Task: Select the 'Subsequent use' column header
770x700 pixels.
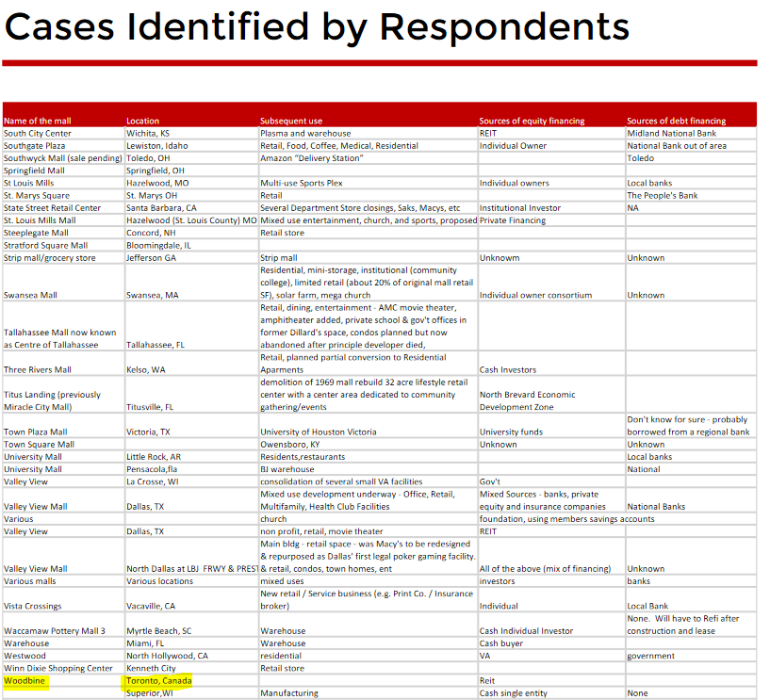Action: click(x=291, y=121)
